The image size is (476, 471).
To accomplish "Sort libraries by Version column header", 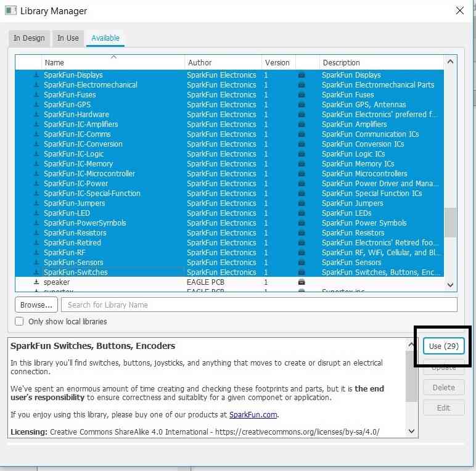I will pos(278,62).
